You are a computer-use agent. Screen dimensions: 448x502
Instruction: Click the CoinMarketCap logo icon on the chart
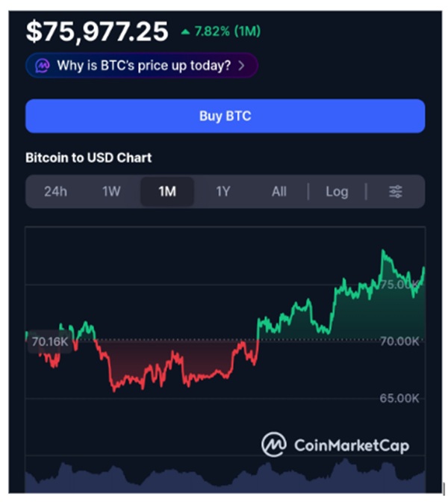[274, 445]
